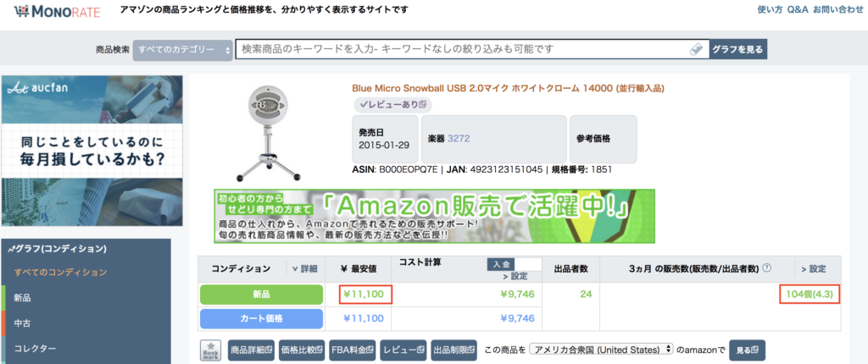Screen dimensions: 868x364
Task: Click the 出品者数 column header
Action: tap(570, 269)
